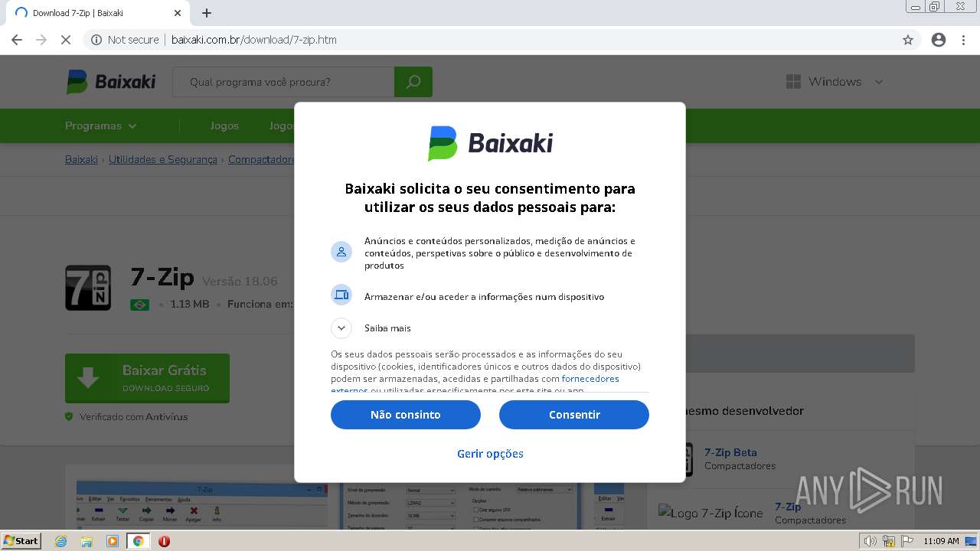Click Não consinto button
The width and height of the screenshot is (980, 551).
tap(406, 415)
